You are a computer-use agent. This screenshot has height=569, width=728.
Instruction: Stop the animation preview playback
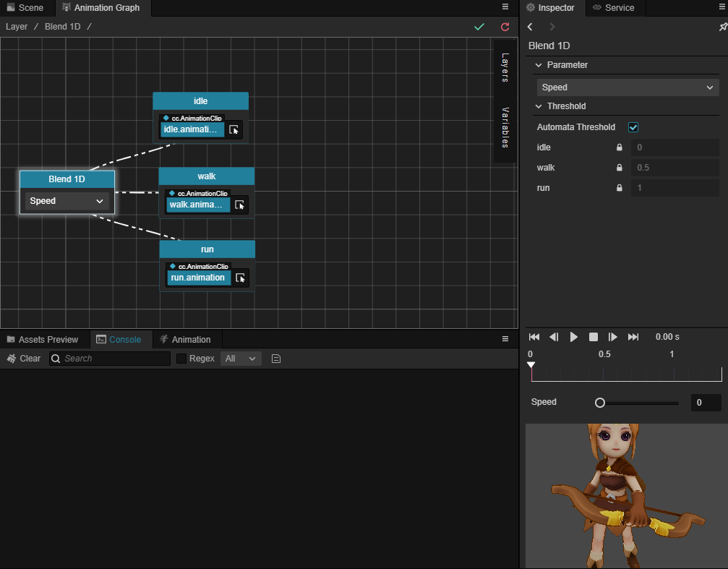point(594,337)
